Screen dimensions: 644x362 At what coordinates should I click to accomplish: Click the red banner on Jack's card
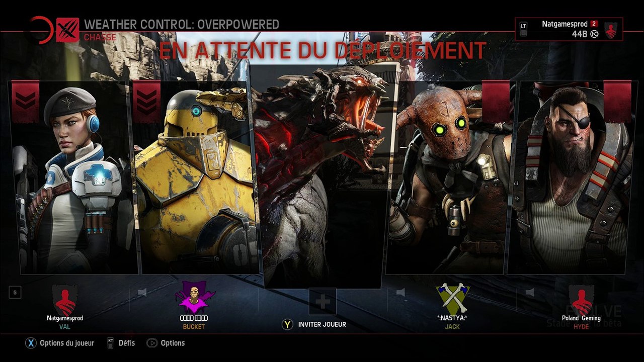[496, 101]
